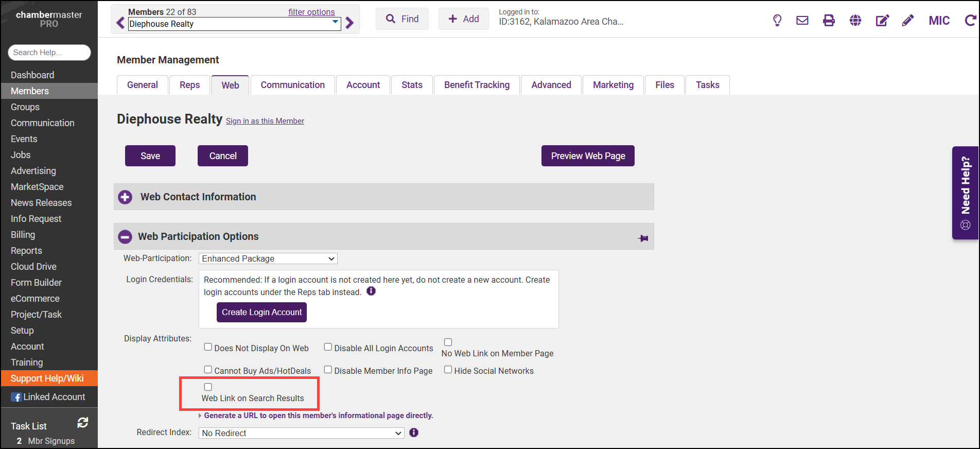Go to the previous member arrow
This screenshot has width=980, height=449.
[120, 23]
